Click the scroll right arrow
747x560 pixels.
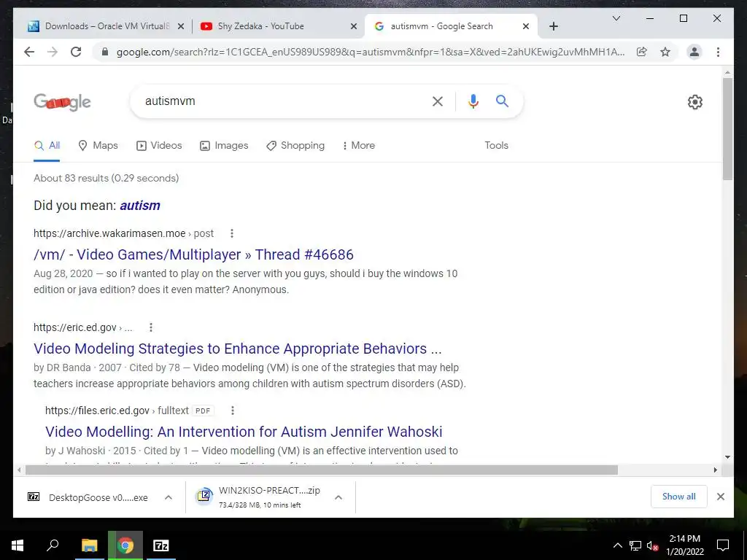[715, 470]
